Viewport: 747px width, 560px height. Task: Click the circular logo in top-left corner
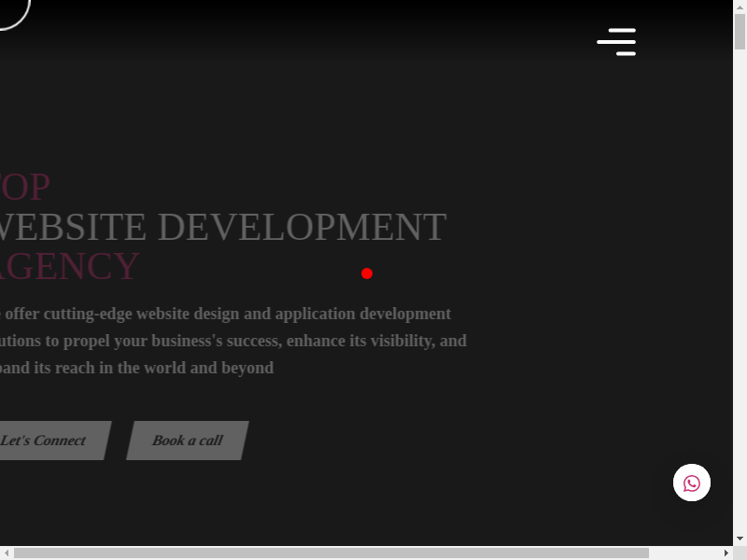coord(11,9)
